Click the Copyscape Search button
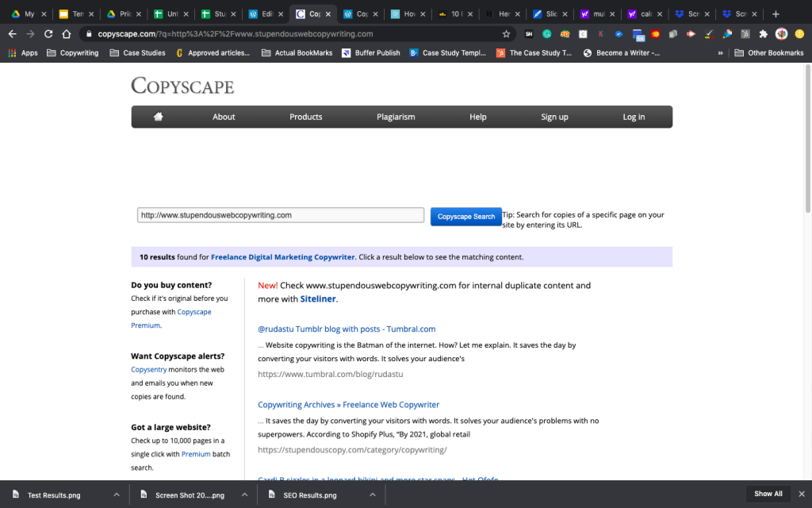The height and width of the screenshot is (508, 812). point(465,216)
